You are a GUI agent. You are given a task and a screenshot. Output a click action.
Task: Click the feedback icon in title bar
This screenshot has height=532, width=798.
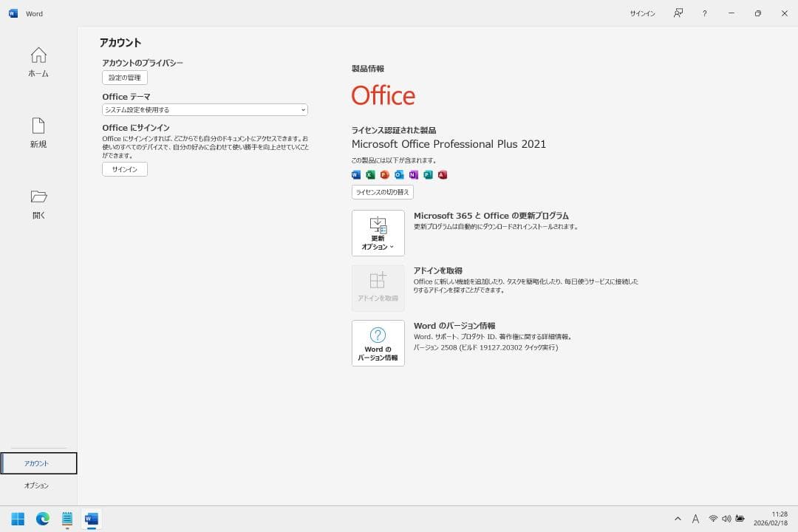678,13
